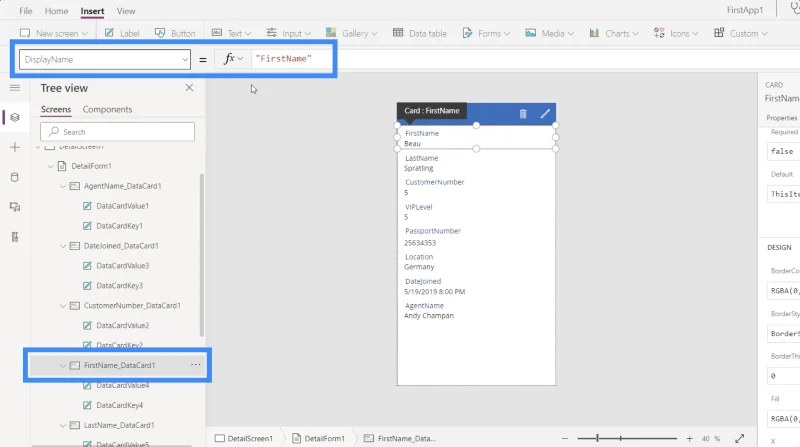The width and height of the screenshot is (800, 447).
Task: Click the zoom slider track
Action: [627, 438]
